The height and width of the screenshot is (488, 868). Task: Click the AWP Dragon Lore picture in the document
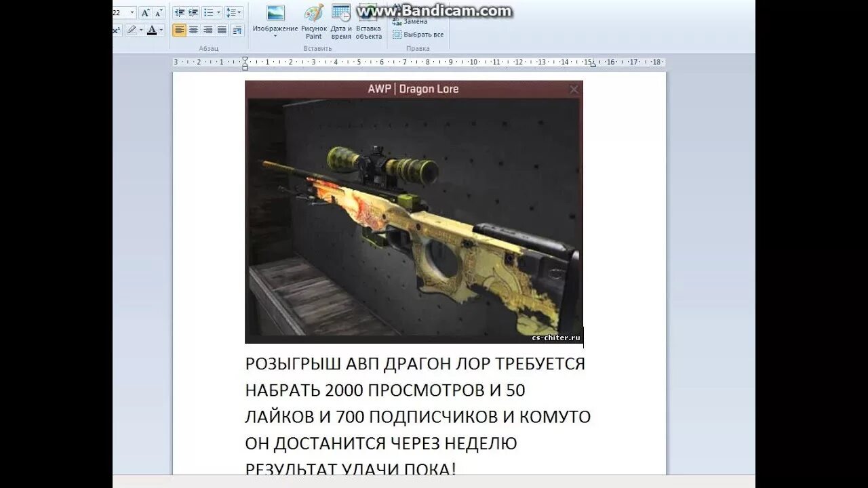coord(414,212)
